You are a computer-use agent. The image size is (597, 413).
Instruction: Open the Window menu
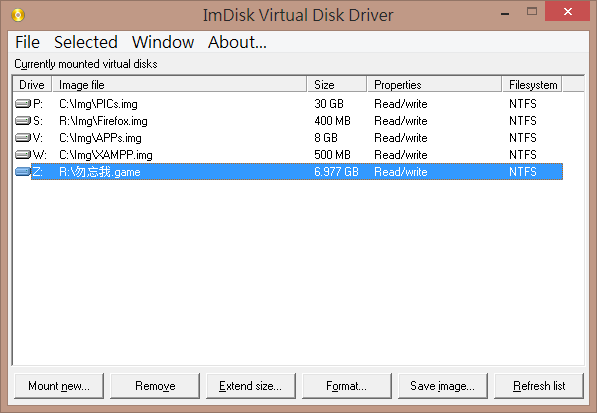click(x=163, y=42)
